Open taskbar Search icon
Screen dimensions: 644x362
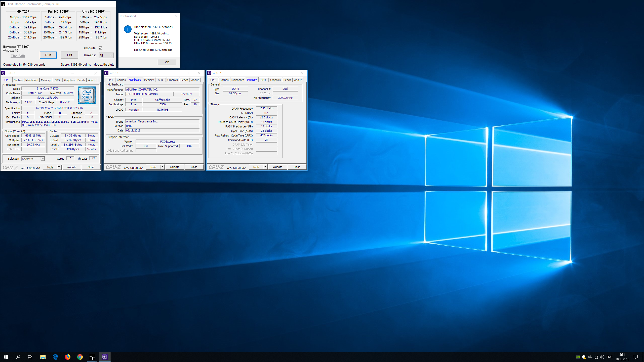pos(18,357)
